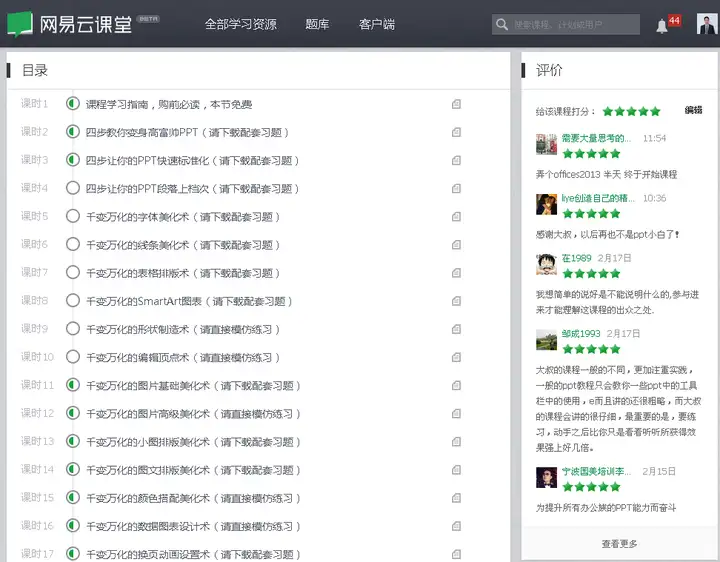The image size is (720, 562).
Task: Click 查看更多 to load more reviews
Action: tap(619, 544)
